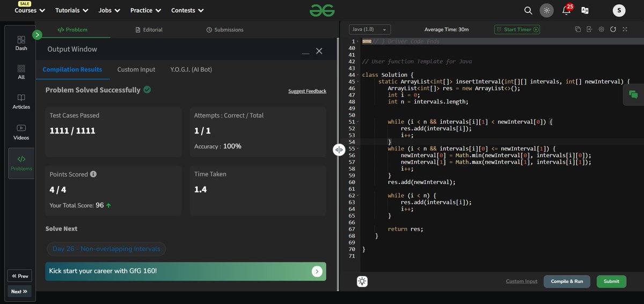Open the S user profile avatar

point(619,10)
